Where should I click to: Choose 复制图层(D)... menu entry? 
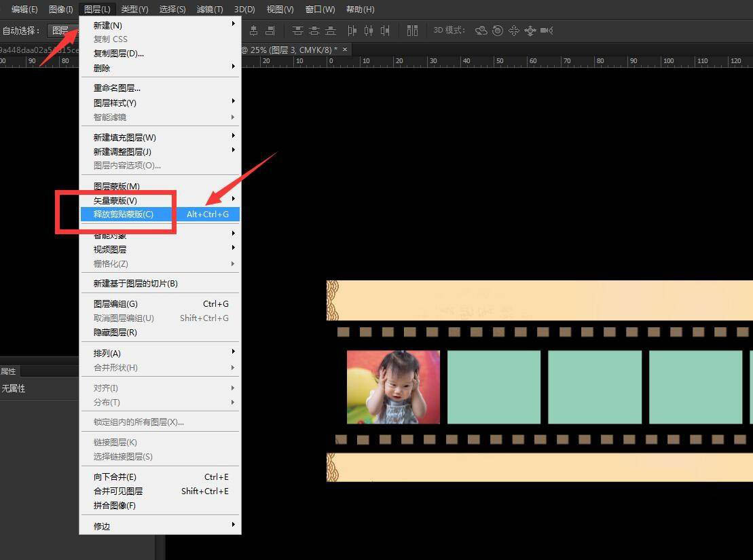pyautogui.click(x=160, y=54)
